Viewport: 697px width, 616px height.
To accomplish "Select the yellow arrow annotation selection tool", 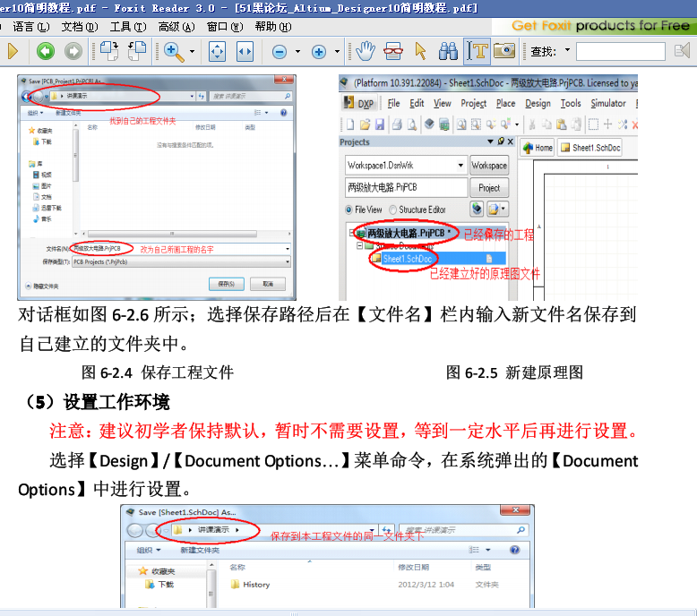I will point(420,51).
